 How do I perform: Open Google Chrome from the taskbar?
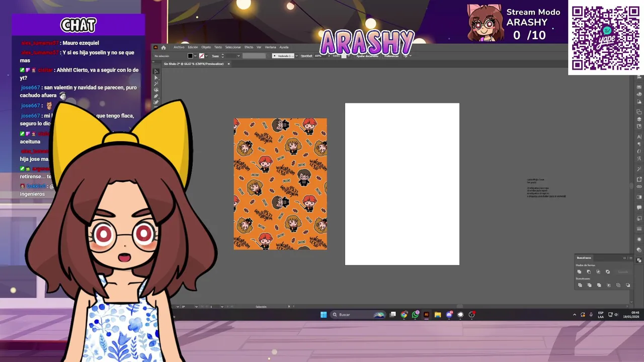tap(404, 315)
